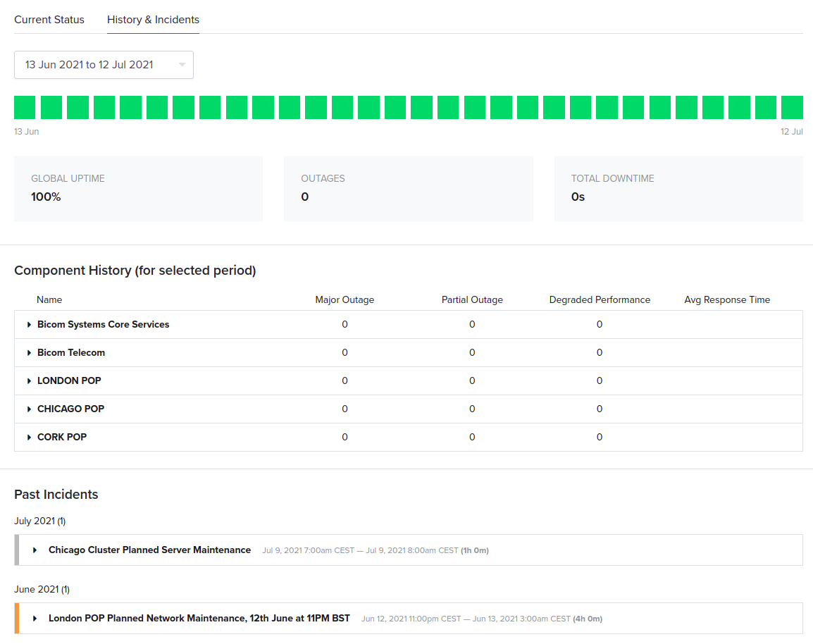Screen dimensions: 813x644
Task: Select the History & Incidents tab
Action: pyautogui.click(x=153, y=20)
